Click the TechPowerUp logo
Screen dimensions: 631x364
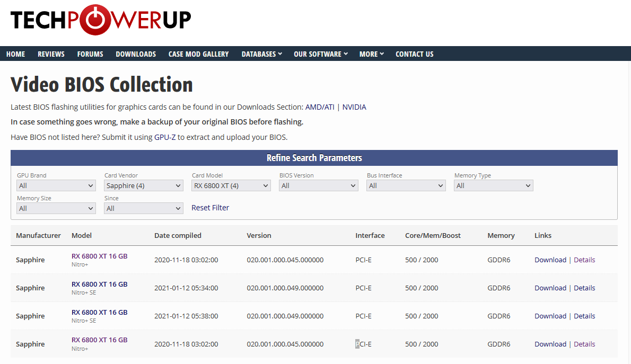click(x=101, y=20)
